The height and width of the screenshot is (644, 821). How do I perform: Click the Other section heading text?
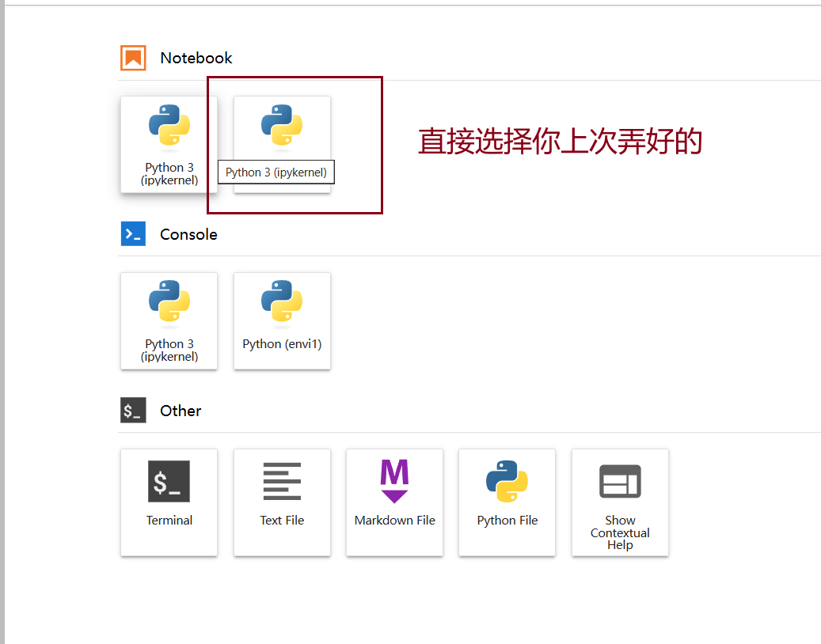click(x=181, y=411)
